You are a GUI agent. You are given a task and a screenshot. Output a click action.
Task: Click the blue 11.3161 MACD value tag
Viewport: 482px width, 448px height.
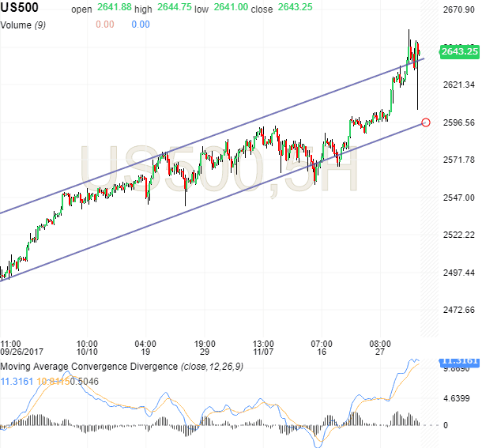[460, 362]
